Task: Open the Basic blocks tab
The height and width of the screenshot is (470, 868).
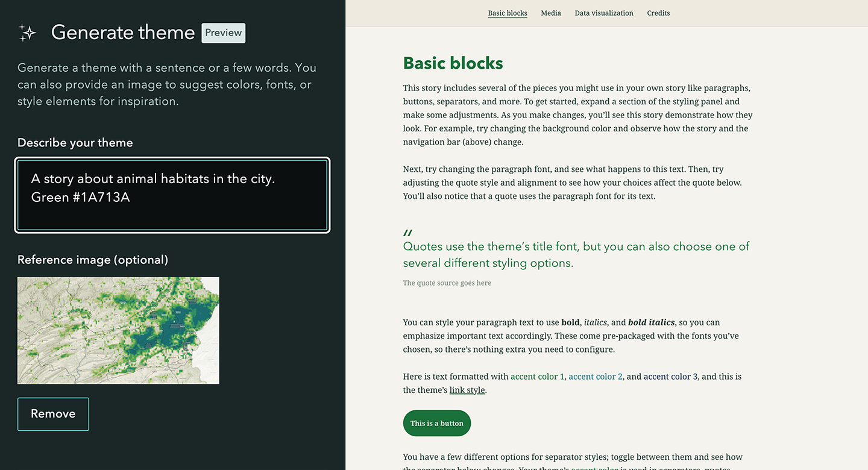Action: tap(508, 13)
